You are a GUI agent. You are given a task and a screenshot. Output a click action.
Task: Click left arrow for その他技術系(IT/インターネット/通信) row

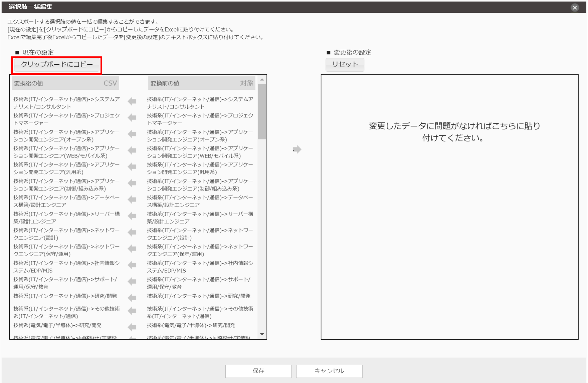click(x=132, y=311)
